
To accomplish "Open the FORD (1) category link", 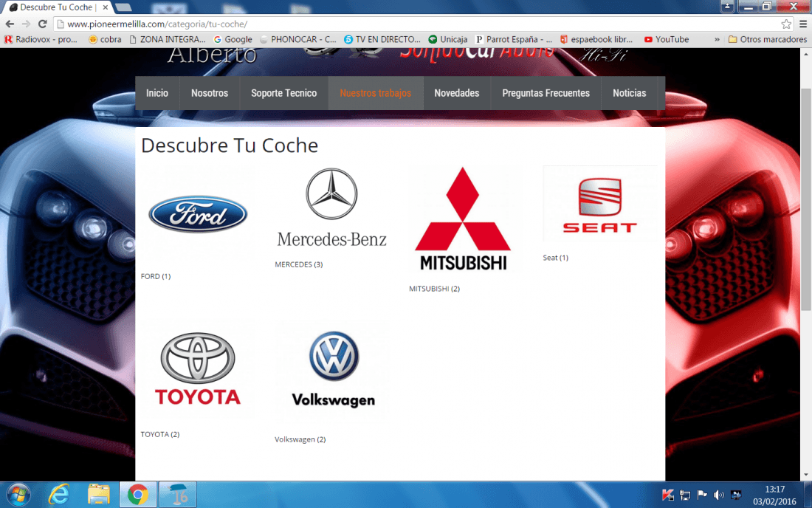I will point(155,277).
